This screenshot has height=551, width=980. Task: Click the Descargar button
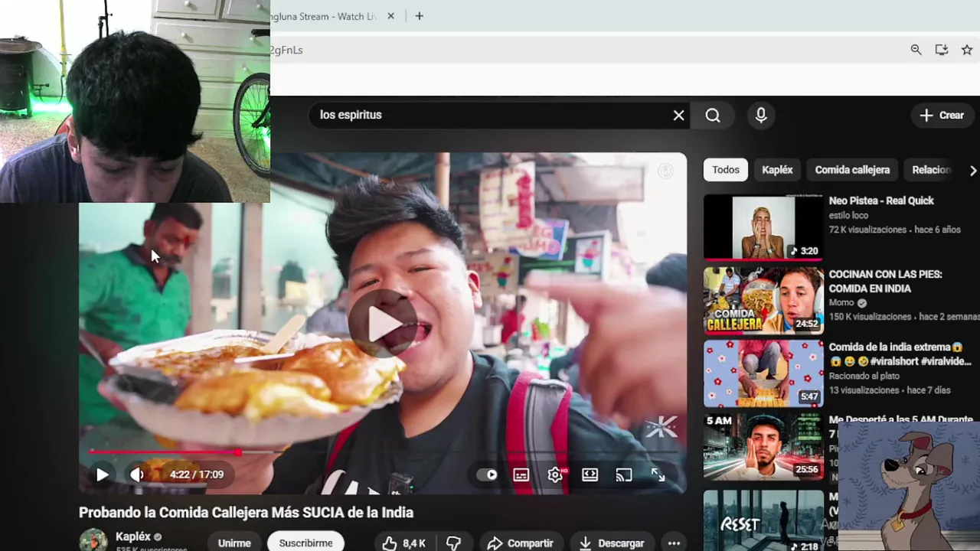611,543
